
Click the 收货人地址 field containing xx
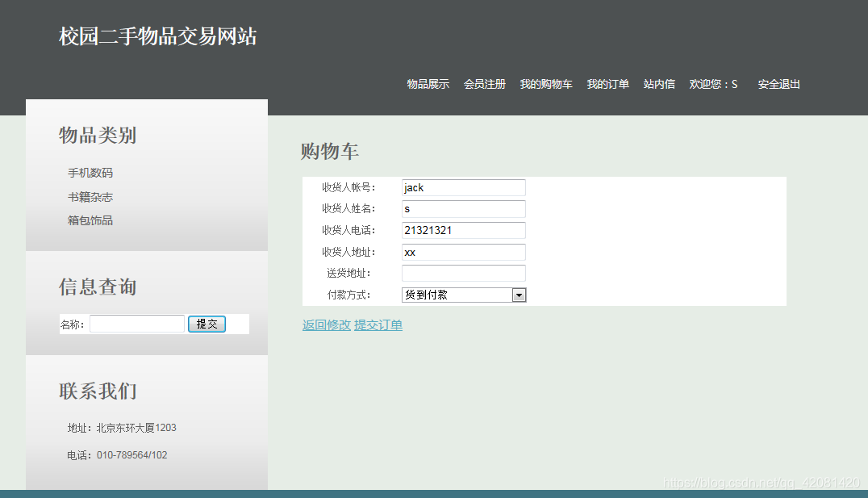[x=463, y=252]
